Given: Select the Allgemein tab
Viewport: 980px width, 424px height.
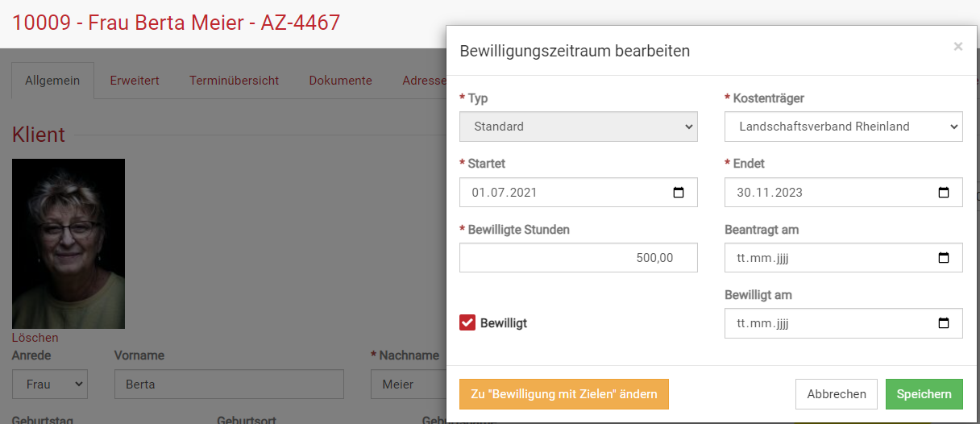Looking at the screenshot, I should (x=52, y=81).
